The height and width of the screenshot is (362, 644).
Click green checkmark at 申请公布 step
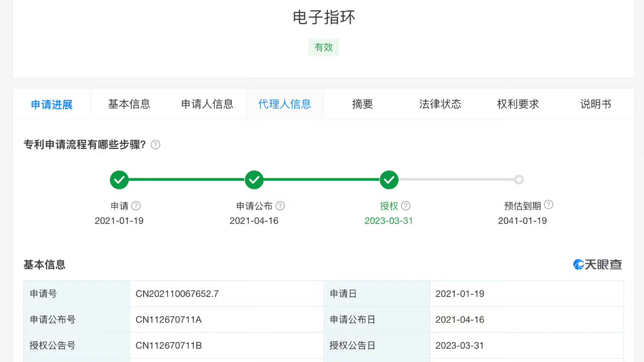[254, 180]
